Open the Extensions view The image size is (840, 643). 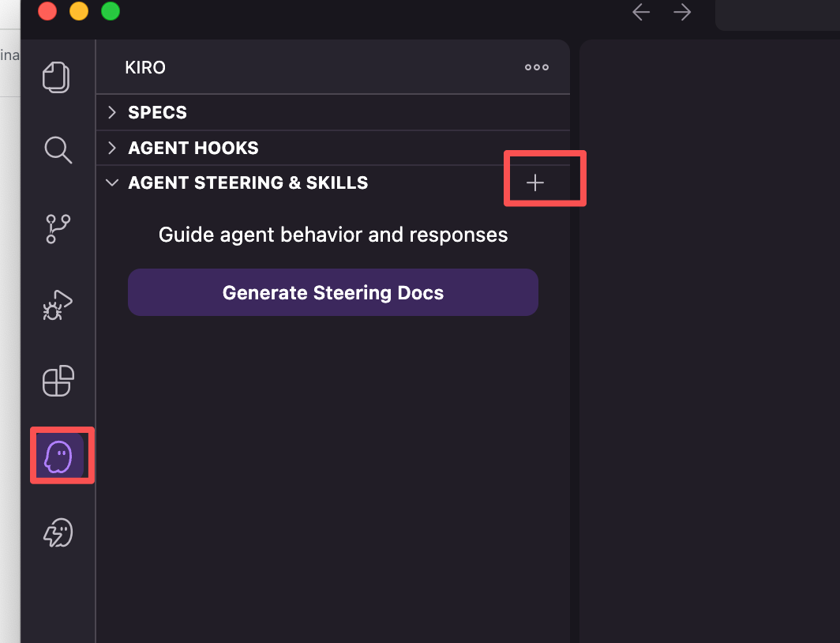[58, 381]
